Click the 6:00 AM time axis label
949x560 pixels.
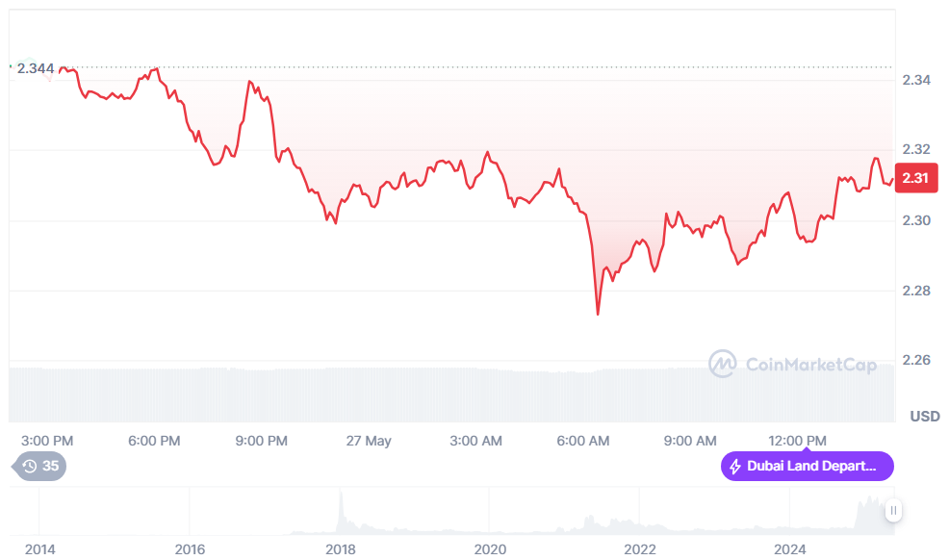pyautogui.click(x=583, y=441)
